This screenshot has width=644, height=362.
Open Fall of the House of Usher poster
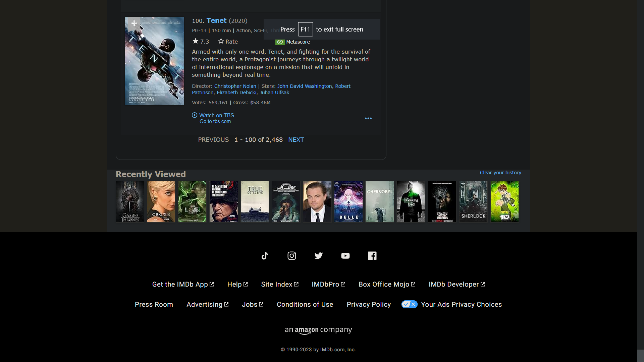point(442,202)
